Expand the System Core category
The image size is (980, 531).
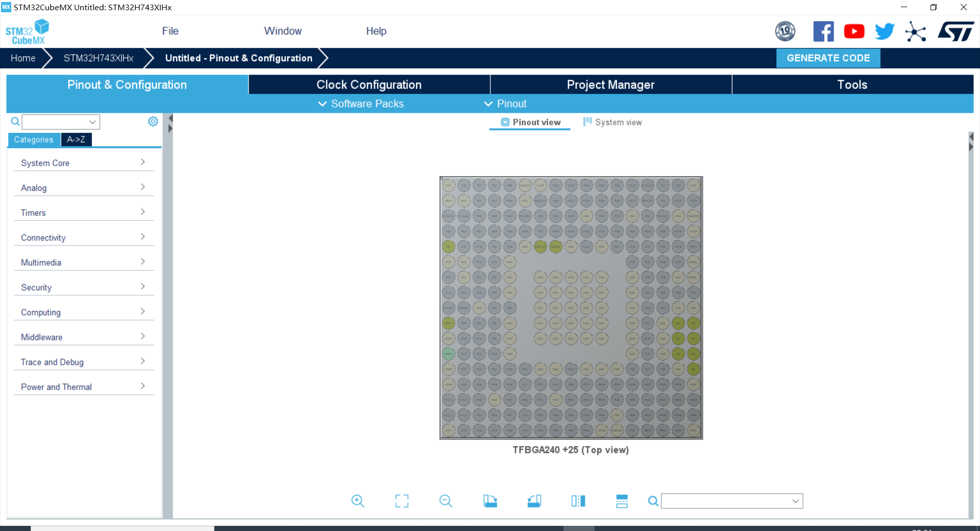tap(84, 163)
